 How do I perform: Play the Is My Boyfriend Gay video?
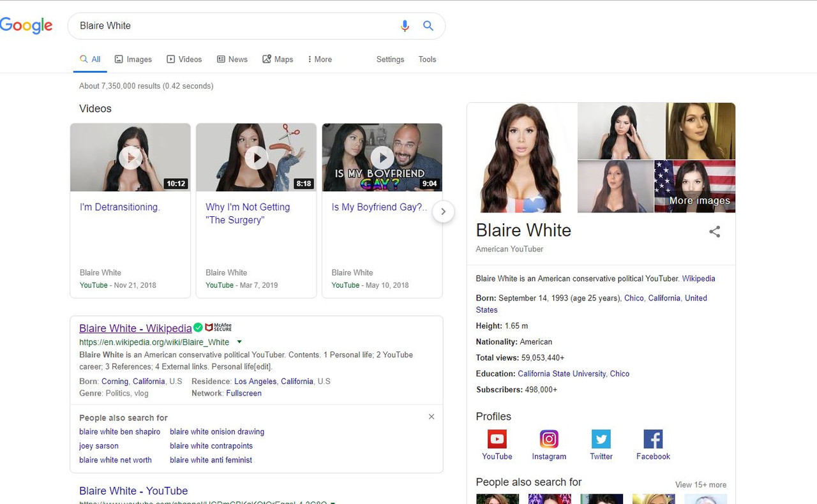click(382, 158)
